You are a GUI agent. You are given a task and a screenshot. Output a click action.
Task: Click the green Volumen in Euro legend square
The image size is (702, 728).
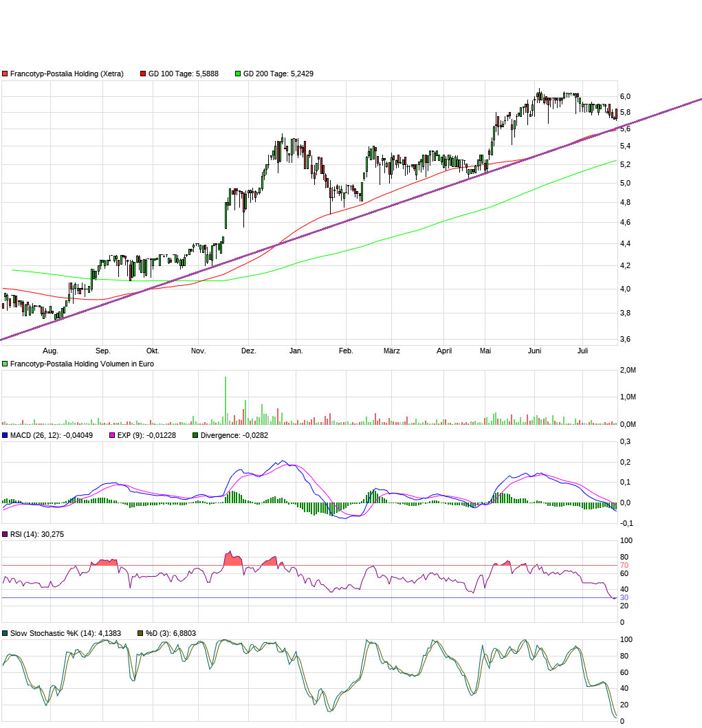pyautogui.click(x=5, y=364)
